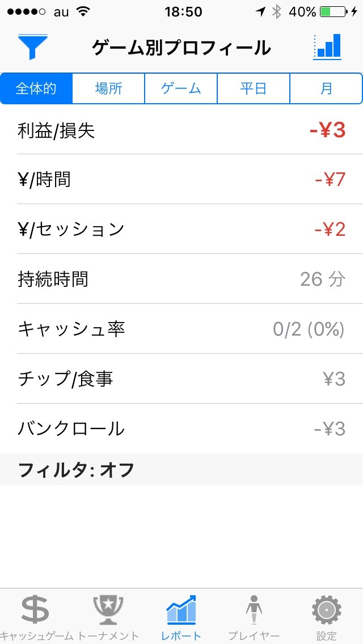Tap the 持続時間 row
The height and width of the screenshot is (644, 363).
pyautogui.click(x=181, y=279)
